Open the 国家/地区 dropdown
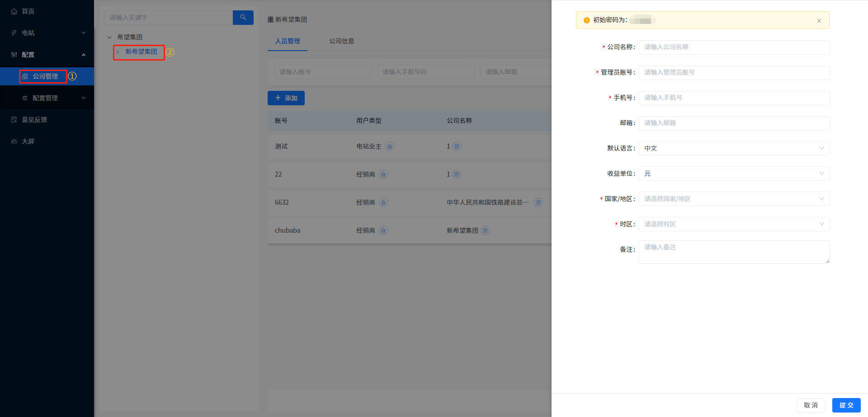 (734, 199)
